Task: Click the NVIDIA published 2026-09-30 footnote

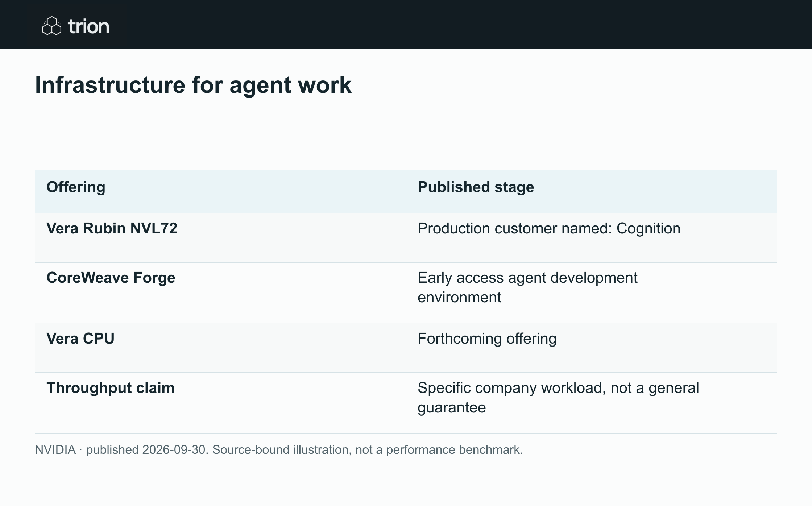Action: point(279,450)
